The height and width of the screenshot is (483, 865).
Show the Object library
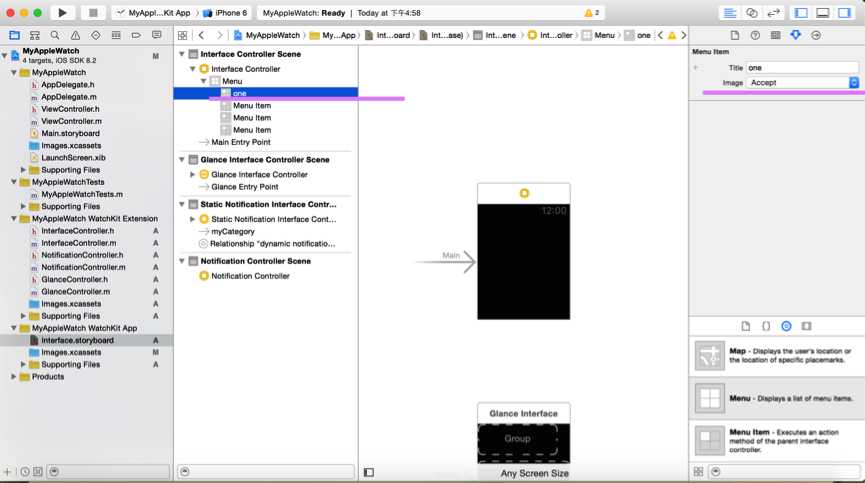[x=787, y=326]
